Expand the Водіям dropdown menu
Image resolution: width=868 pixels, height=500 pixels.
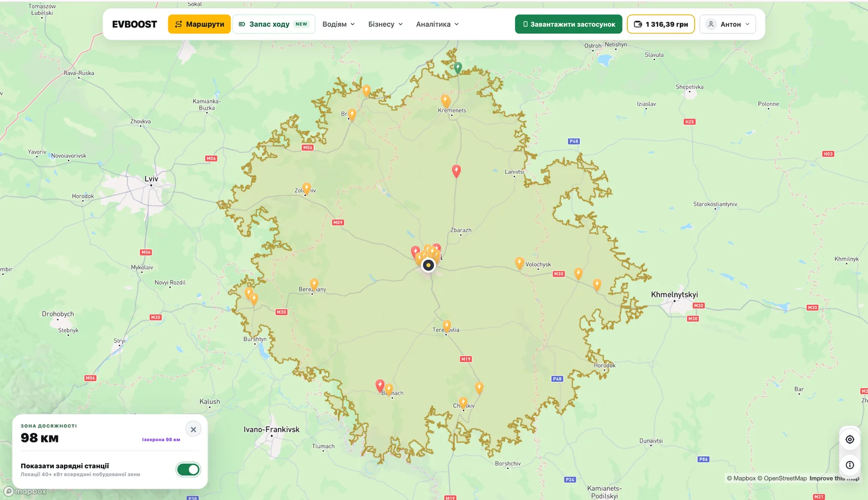point(339,24)
